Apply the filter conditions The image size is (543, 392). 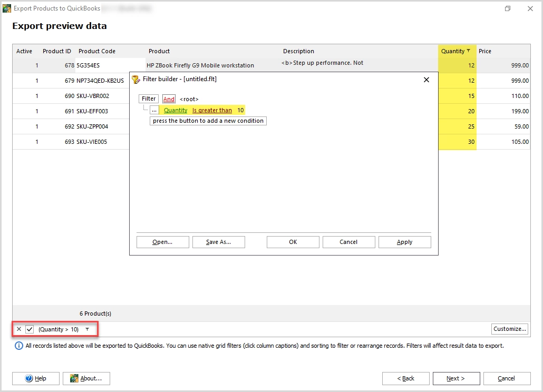click(404, 242)
